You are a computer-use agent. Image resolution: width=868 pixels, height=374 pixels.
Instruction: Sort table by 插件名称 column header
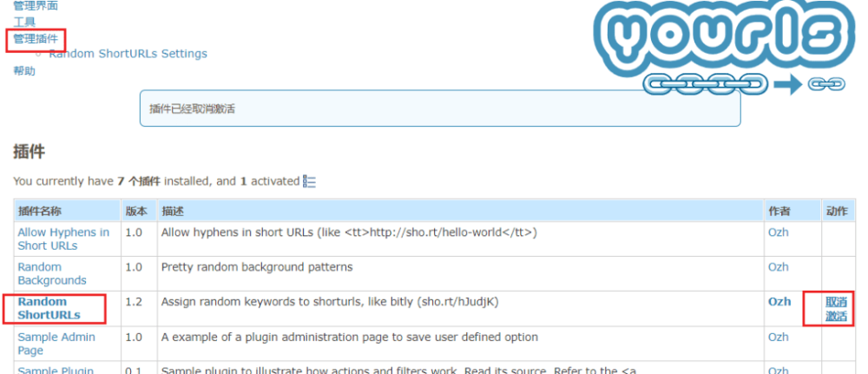coord(40,212)
